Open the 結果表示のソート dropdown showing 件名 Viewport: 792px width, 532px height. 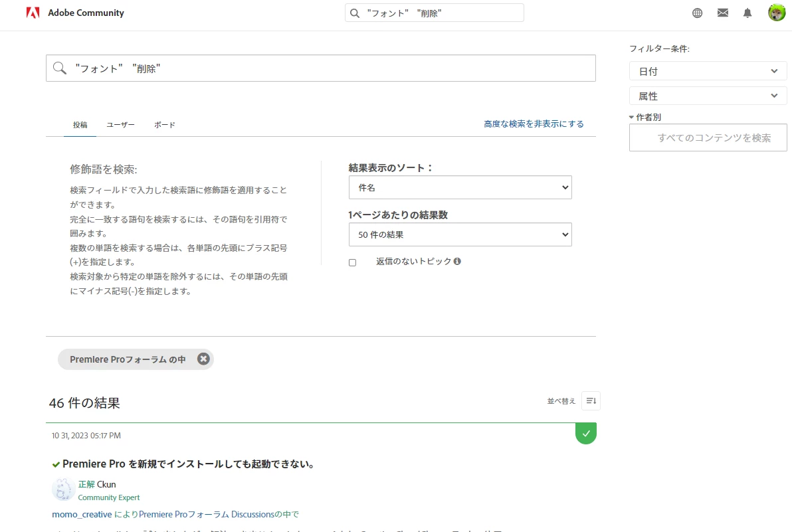tap(460, 187)
